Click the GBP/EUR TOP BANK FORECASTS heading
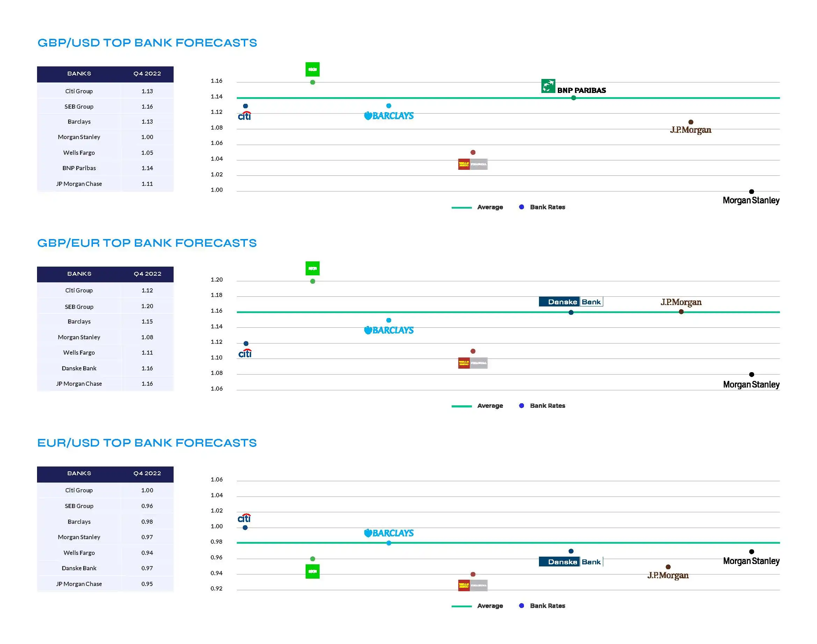This screenshot has height=644, width=817. pos(147,243)
